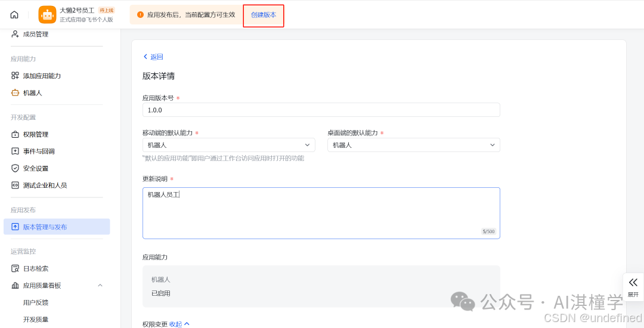This screenshot has width=644, height=328.
Task: Click the 测试企业和人员 code icon
Action: coord(15,185)
